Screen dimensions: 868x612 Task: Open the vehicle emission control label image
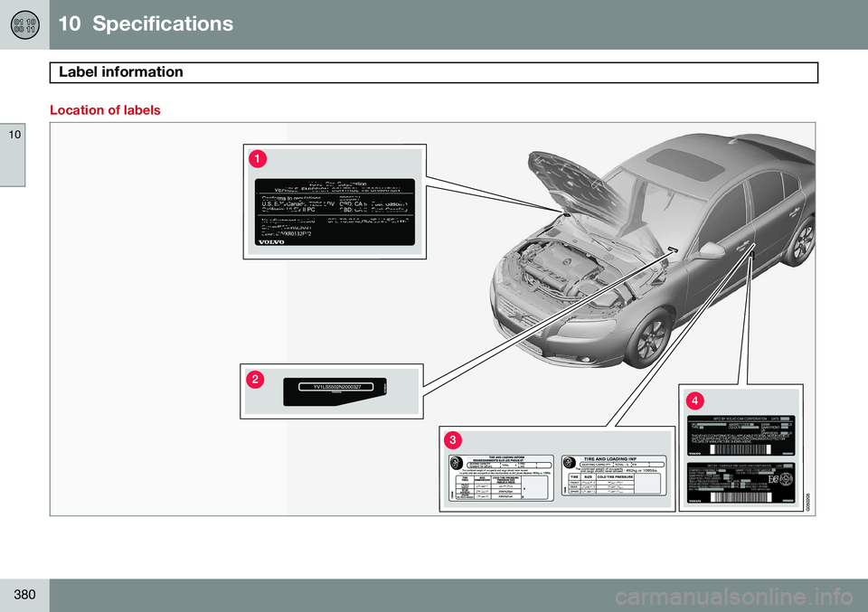335,212
